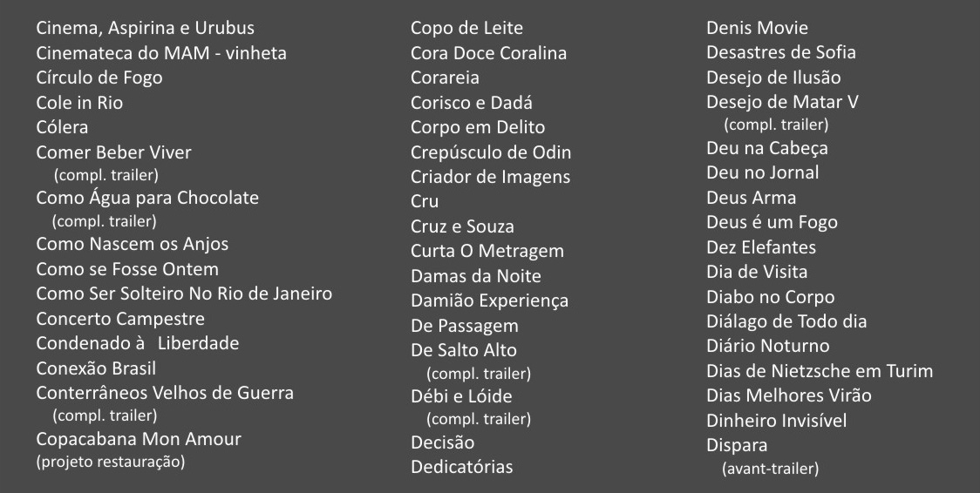Select Desejo de Matar V entry
The width and height of the screenshot is (980, 493).
coord(782,102)
